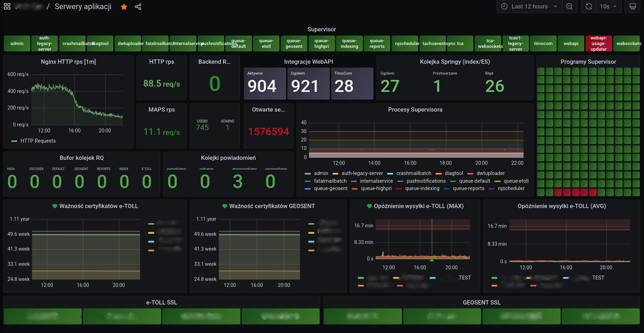644x333 pixels.
Task: Open the Nginx HTTP rps [1m] panel menu
Action: pyautogui.click(x=68, y=62)
